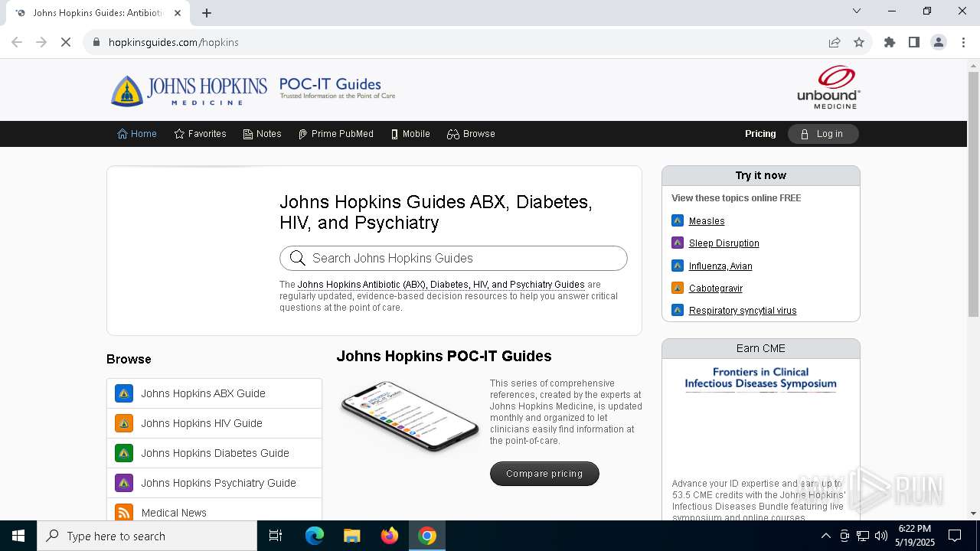980x551 pixels.
Task: Go to Home in navigation bar
Action: (137, 134)
